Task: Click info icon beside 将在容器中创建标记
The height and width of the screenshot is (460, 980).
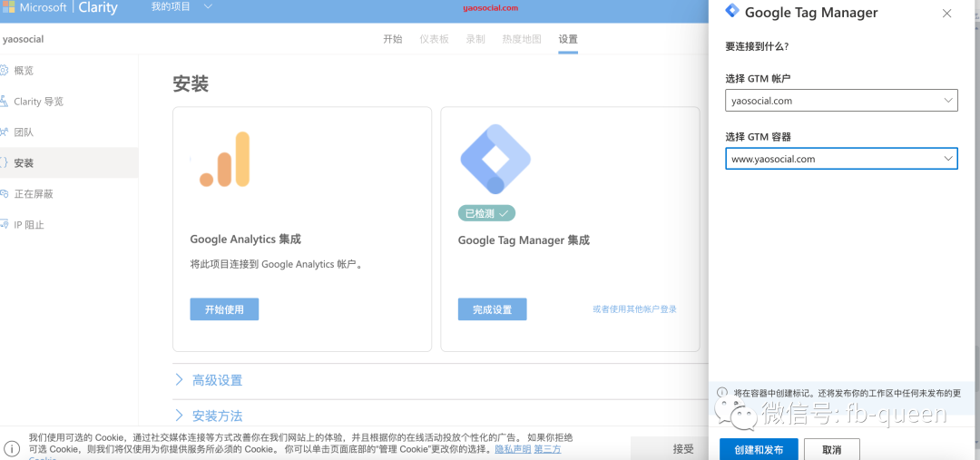Action: (x=722, y=393)
